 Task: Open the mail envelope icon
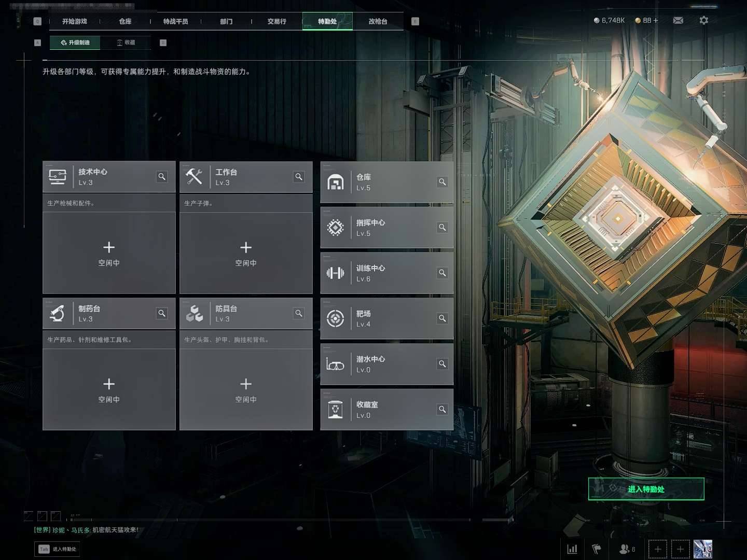678,20
